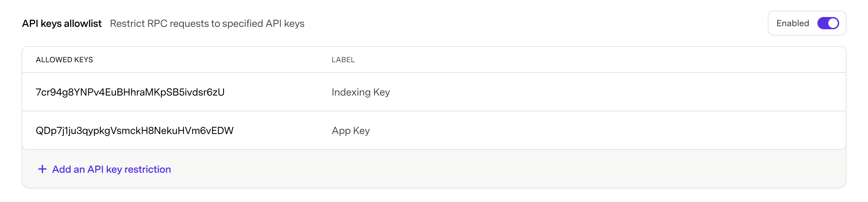The width and height of the screenshot is (868, 202).
Task: Click Restrict RPC requests description text
Action: [207, 24]
